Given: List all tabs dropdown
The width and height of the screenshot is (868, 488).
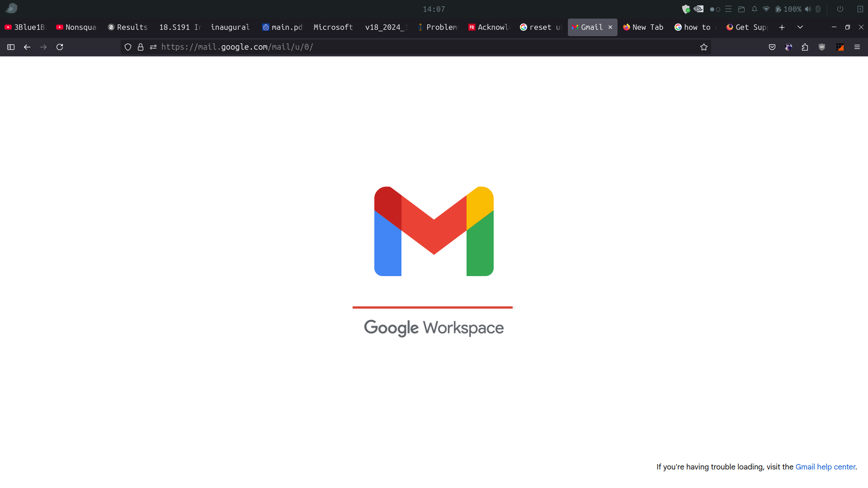Looking at the screenshot, I should pos(800,27).
